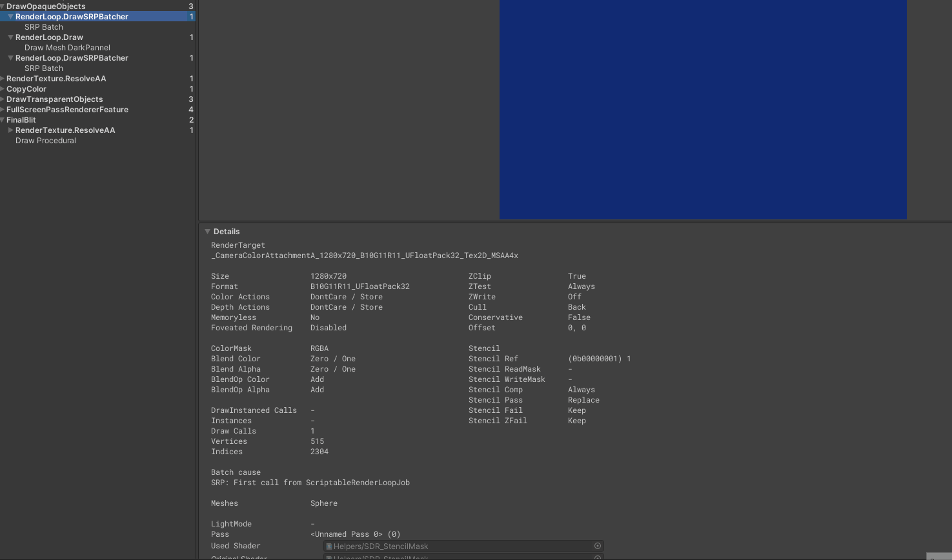Click Vertices value 515
952x560 pixels.
[x=318, y=441]
